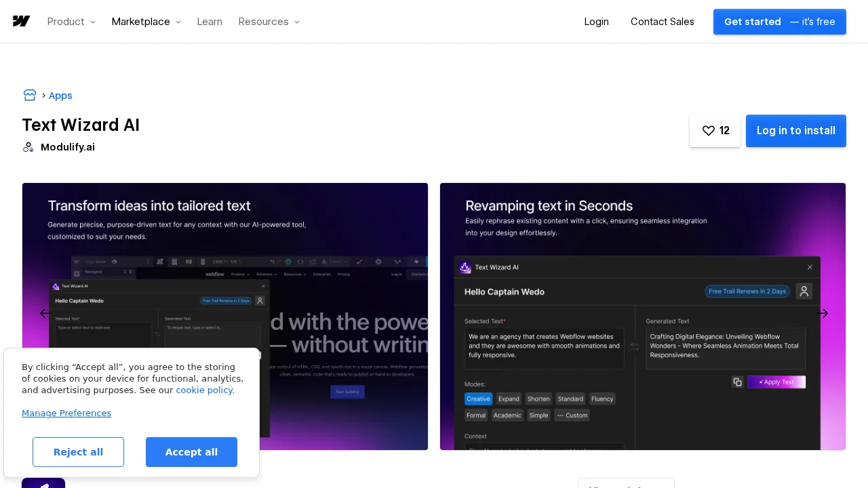The width and height of the screenshot is (868, 488).
Task: Select the Expand mode chip
Action: [x=509, y=399]
